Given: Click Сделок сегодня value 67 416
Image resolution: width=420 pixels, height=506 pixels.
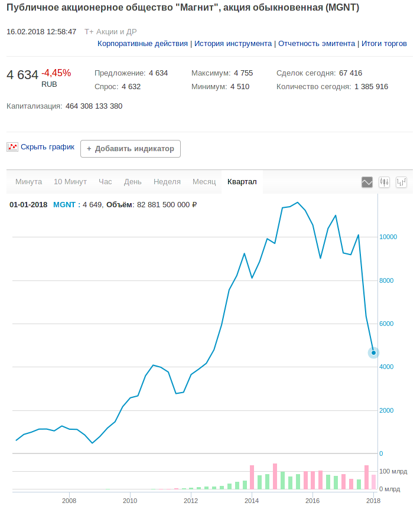Looking at the screenshot, I should click(x=351, y=73).
